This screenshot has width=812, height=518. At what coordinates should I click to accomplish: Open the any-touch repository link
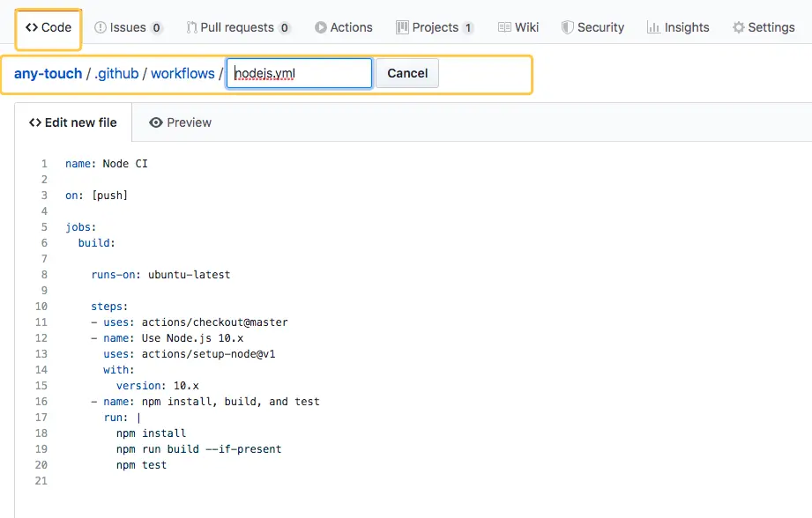point(48,73)
